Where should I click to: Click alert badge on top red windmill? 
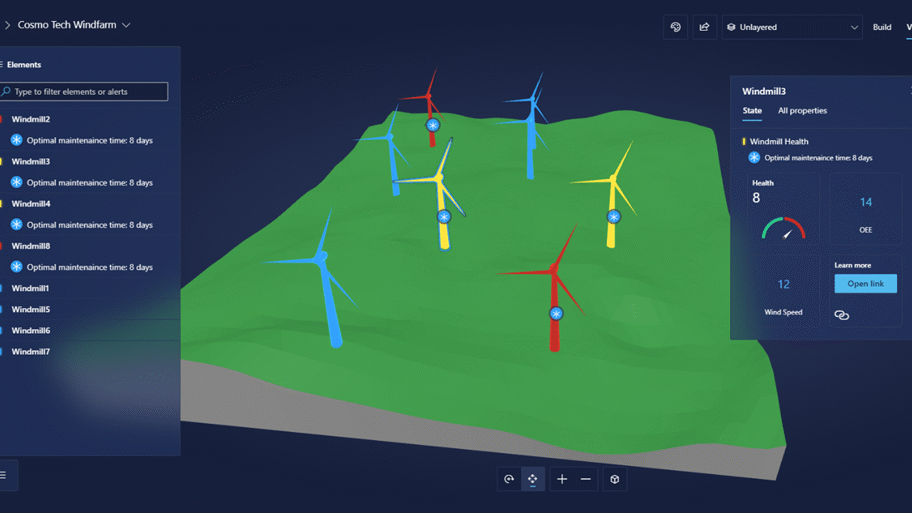click(433, 125)
